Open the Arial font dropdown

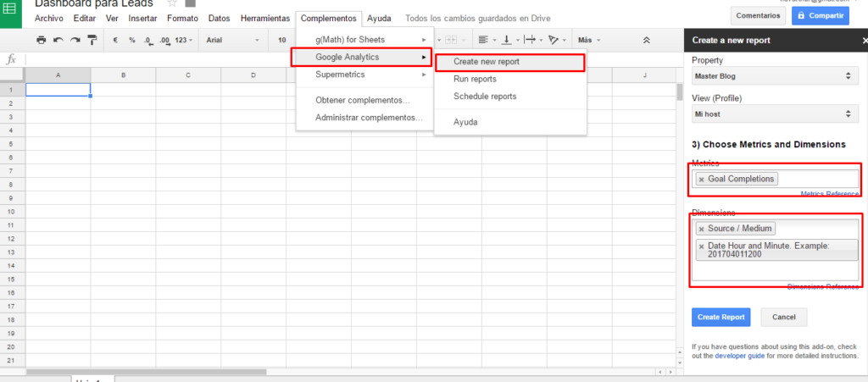(x=232, y=40)
